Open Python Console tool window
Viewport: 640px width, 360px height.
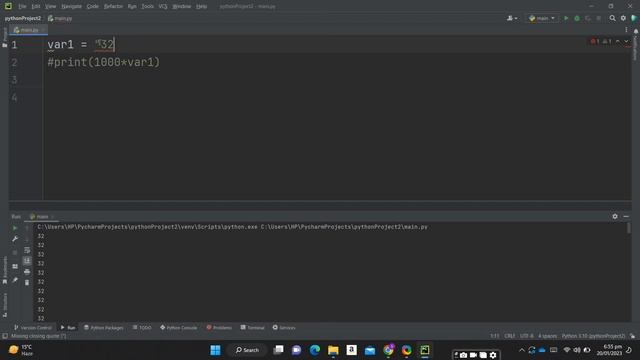point(178,327)
